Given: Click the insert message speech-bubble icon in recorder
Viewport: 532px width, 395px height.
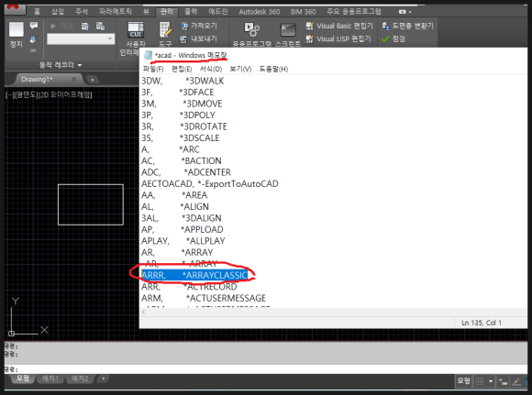Looking at the screenshot, I should [x=34, y=26].
